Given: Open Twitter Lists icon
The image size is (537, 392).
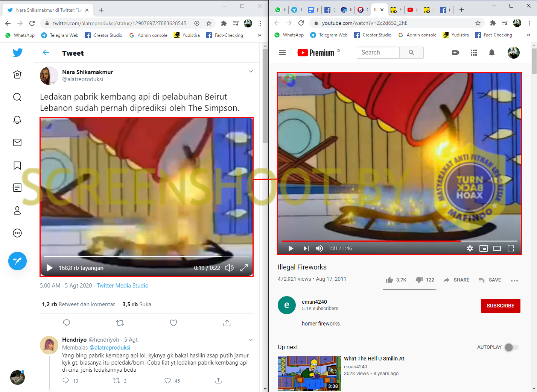Looking at the screenshot, I should click(17, 188).
